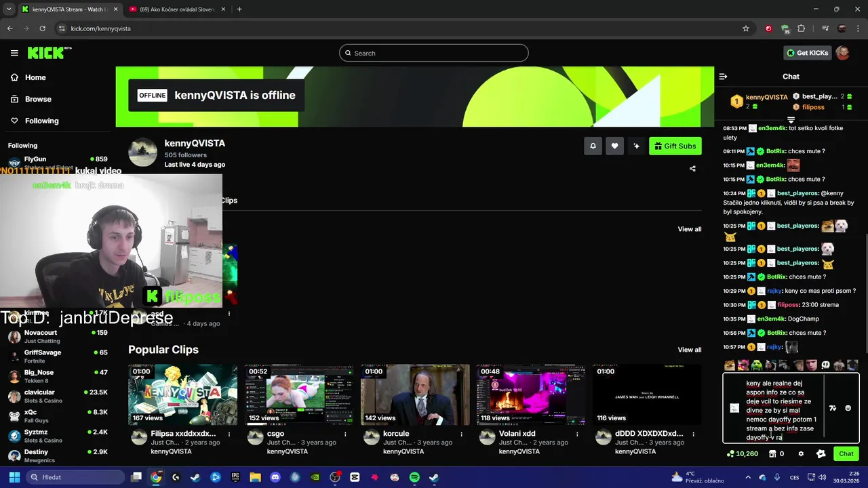Click the star sticker icon beside Chat button

[x=821, y=454]
